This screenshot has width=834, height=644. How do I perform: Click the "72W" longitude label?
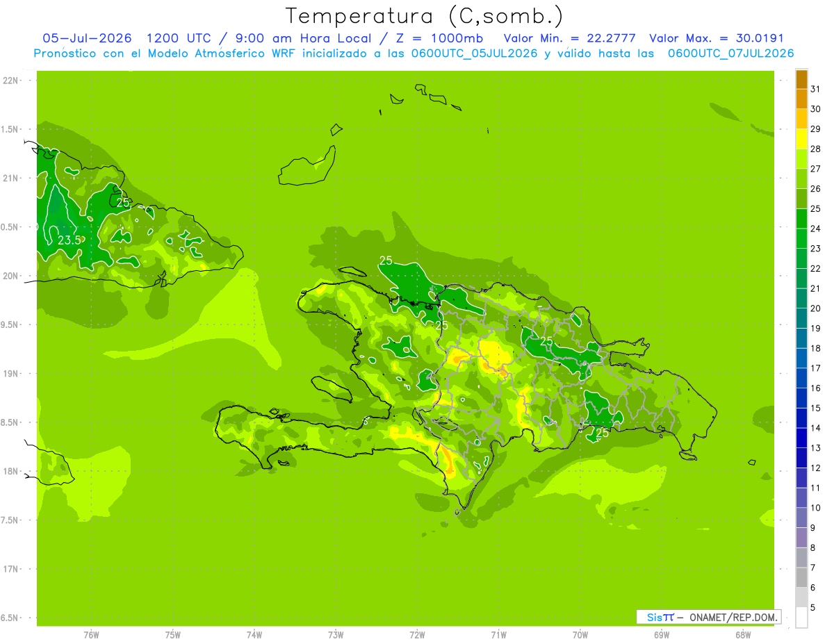[417, 635]
